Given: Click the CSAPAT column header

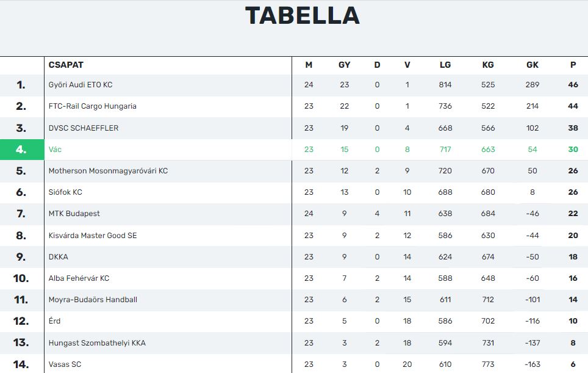Looking at the screenshot, I should [x=66, y=65].
